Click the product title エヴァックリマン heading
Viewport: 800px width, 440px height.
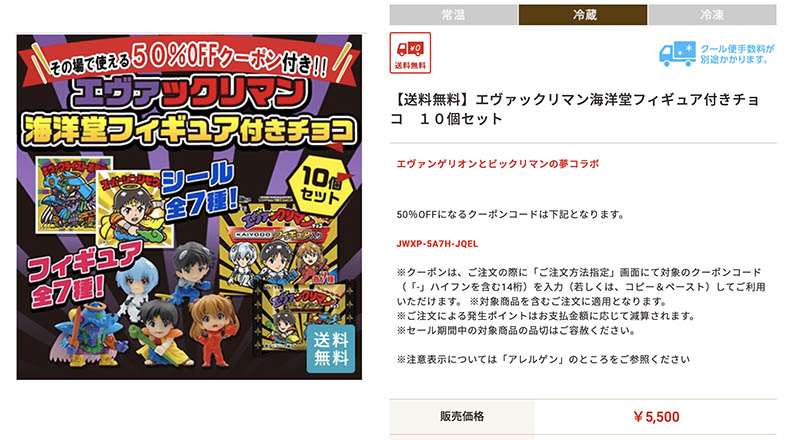point(575,109)
